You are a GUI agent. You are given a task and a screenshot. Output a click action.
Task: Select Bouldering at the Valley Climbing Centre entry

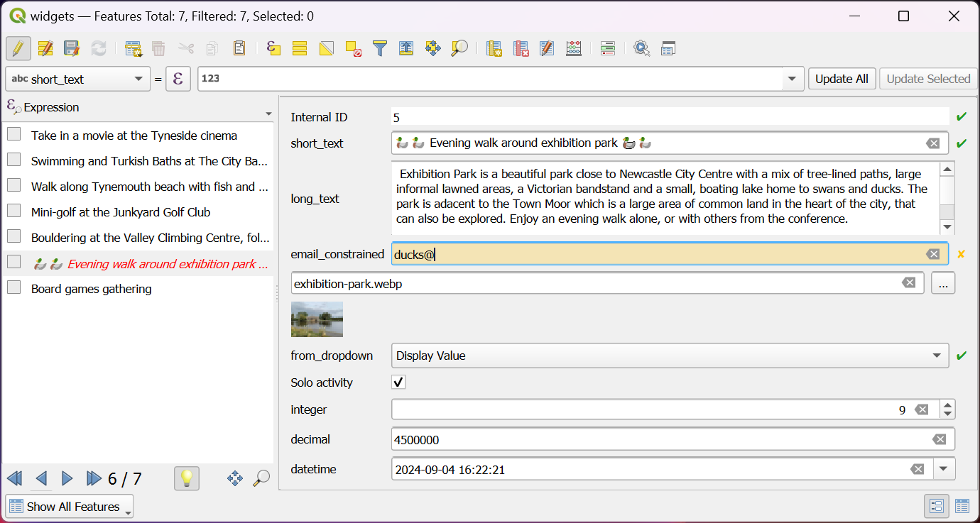pos(150,238)
